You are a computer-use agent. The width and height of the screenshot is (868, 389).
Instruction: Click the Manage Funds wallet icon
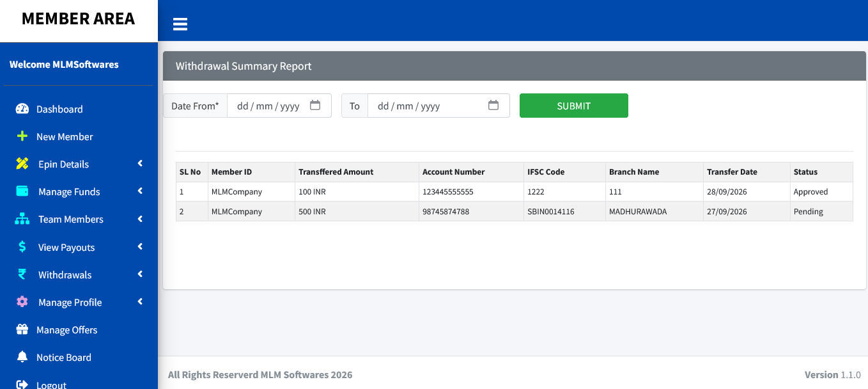tap(22, 191)
